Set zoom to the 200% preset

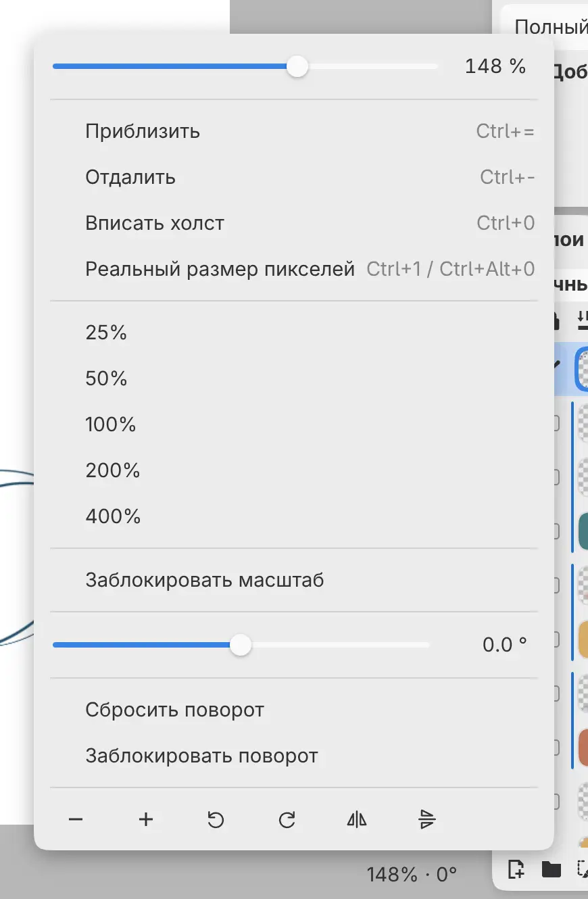[x=293, y=470]
